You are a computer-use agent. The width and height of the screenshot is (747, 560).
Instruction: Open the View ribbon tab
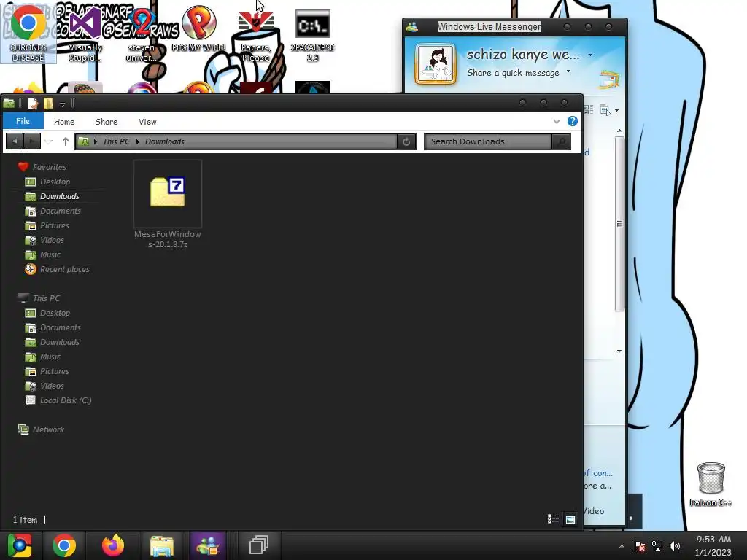point(147,122)
